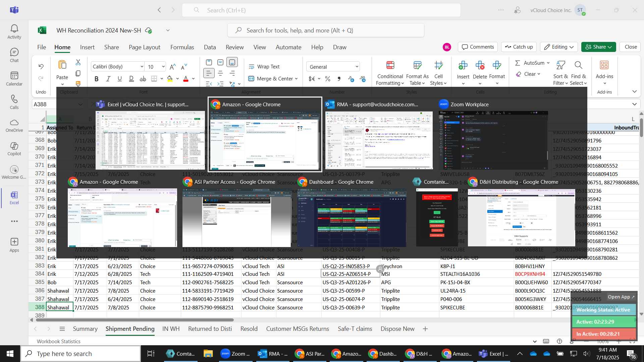Click Open App on status widget
The image size is (644, 362).
(x=621, y=297)
